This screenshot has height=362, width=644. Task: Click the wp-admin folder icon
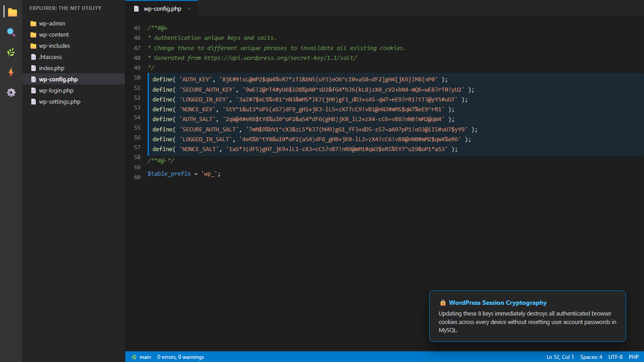(33, 24)
